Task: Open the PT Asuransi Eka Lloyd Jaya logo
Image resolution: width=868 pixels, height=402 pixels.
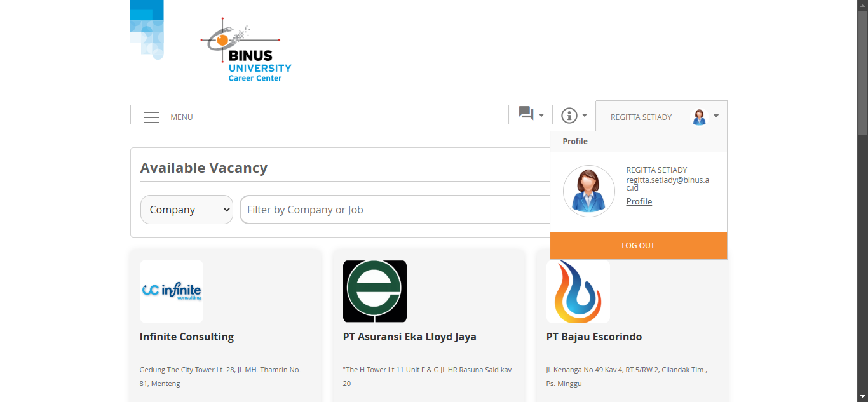Action: 375,291
